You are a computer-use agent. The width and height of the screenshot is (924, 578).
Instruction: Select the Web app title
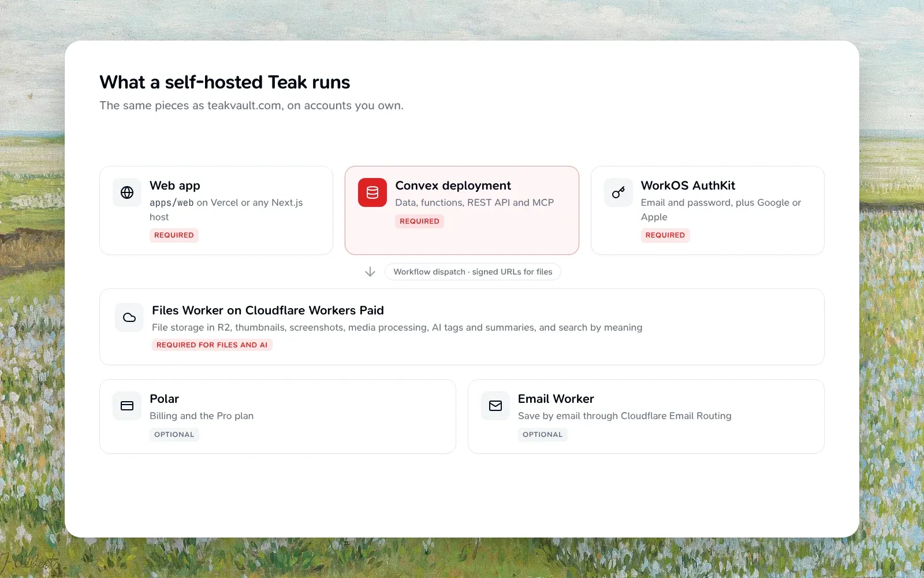tap(175, 186)
